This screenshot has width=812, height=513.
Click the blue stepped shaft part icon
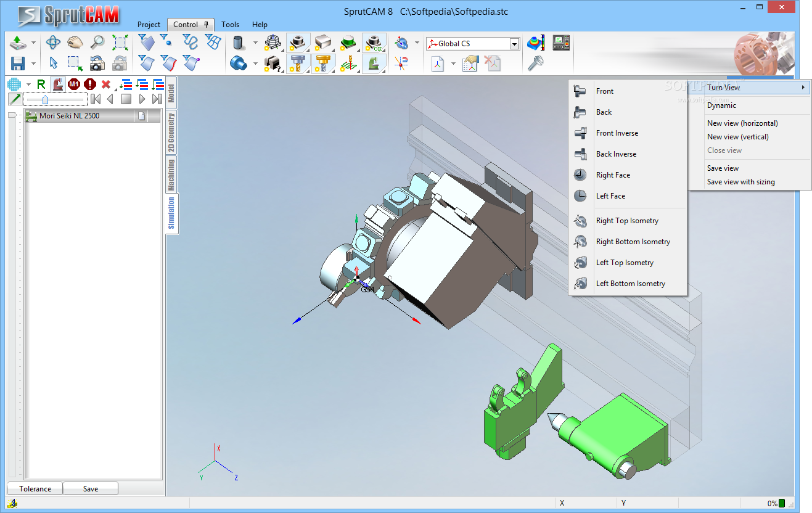pyautogui.click(x=239, y=63)
